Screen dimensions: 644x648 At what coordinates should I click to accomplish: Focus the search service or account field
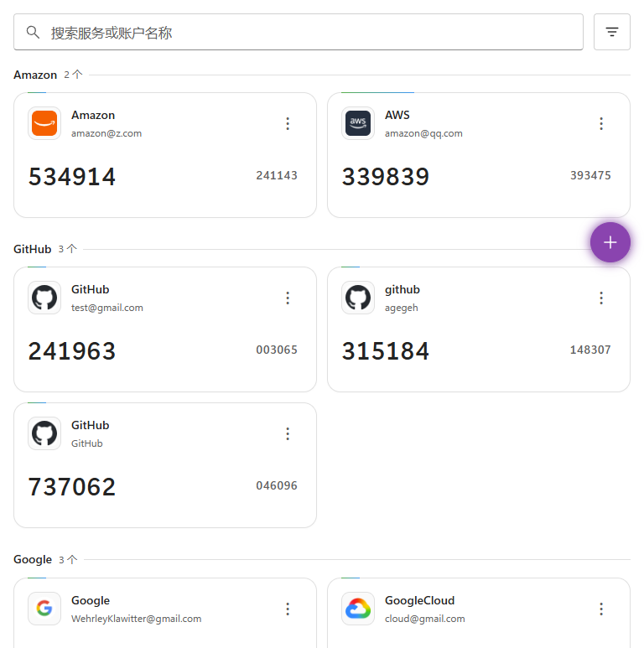click(x=299, y=32)
